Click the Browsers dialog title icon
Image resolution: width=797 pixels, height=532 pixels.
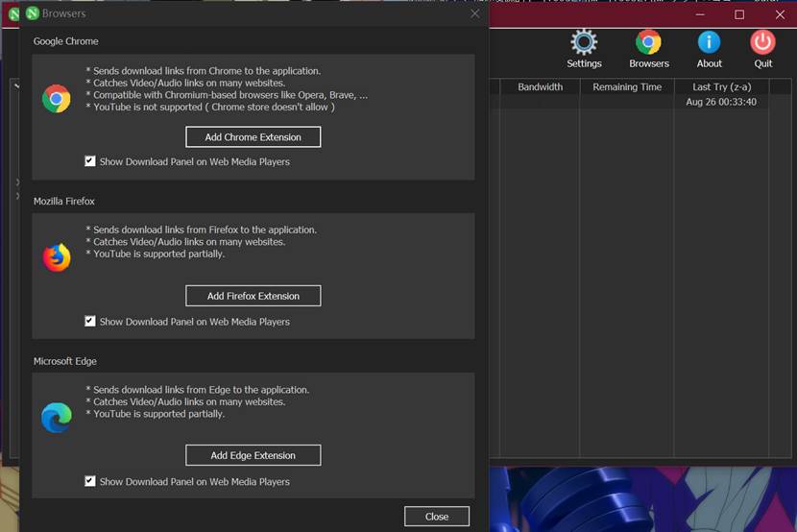coord(33,13)
